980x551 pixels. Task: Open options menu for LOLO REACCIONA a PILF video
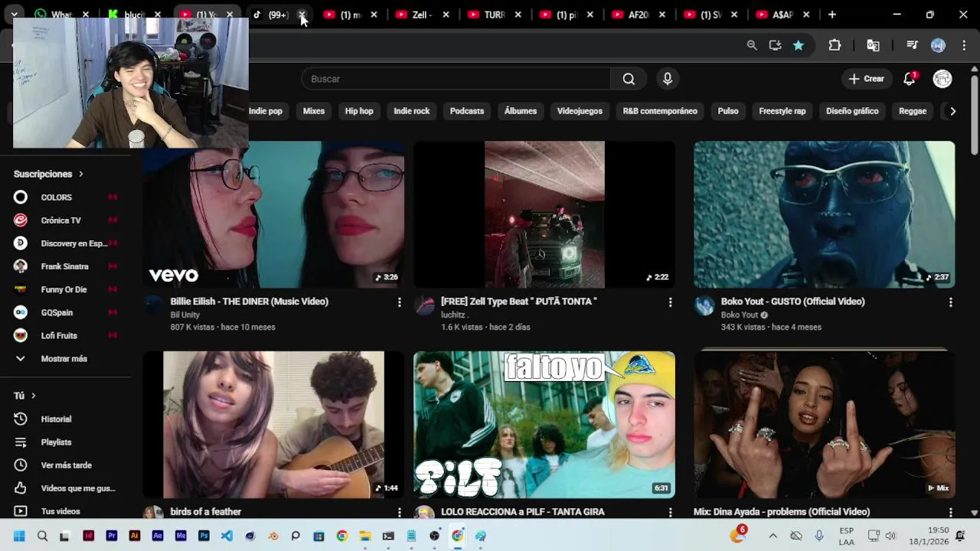click(x=670, y=512)
